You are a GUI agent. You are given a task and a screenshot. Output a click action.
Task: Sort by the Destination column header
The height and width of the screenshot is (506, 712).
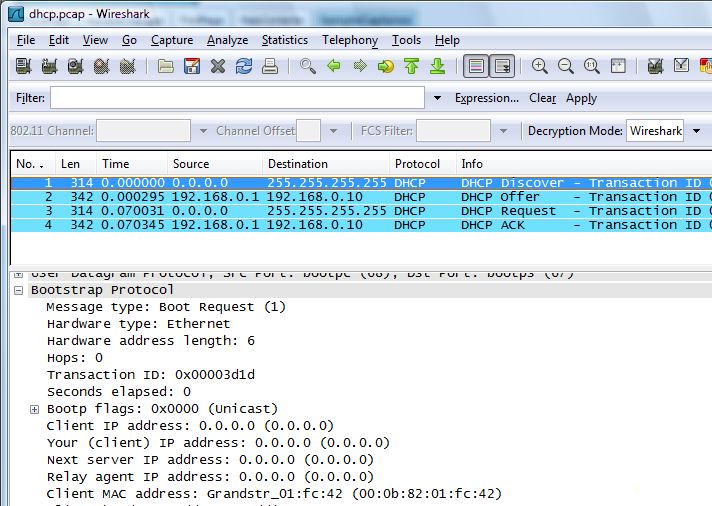tap(326, 164)
